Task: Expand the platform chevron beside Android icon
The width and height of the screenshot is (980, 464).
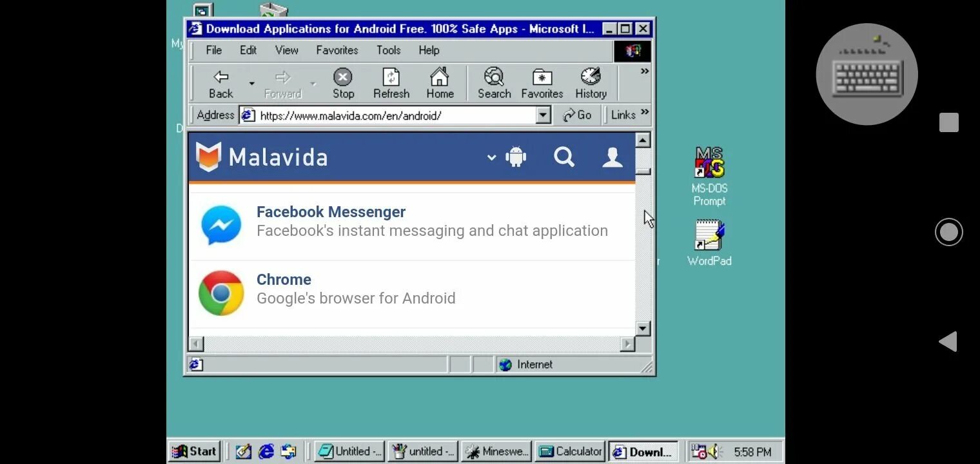Action: coord(491,157)
